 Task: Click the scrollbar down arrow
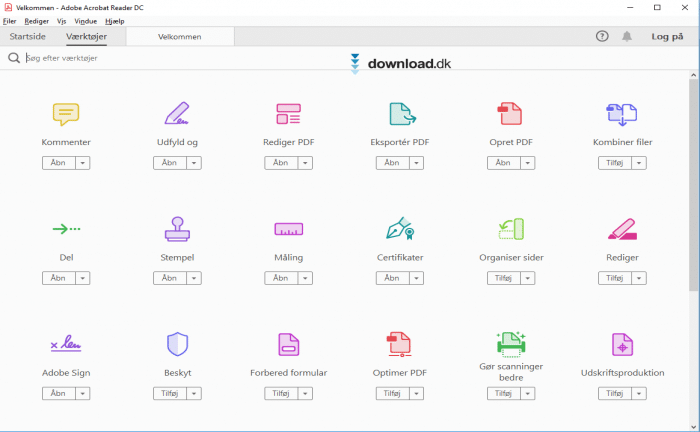coord(693,426)
